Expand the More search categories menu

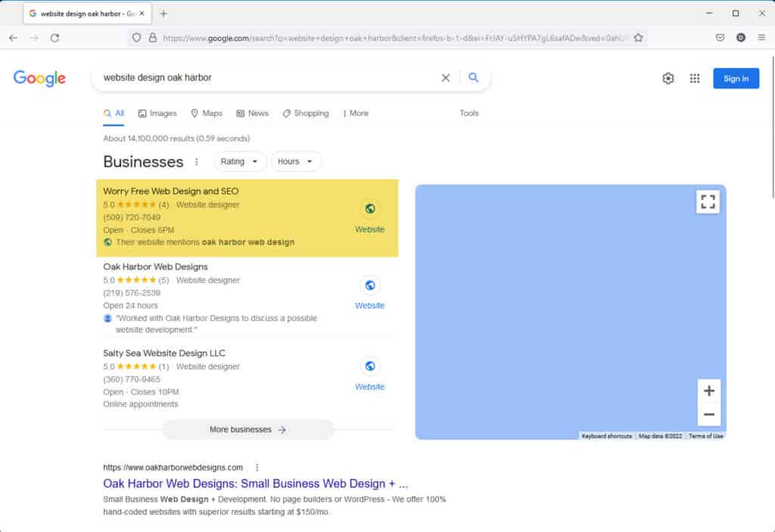tap(356, 114)
